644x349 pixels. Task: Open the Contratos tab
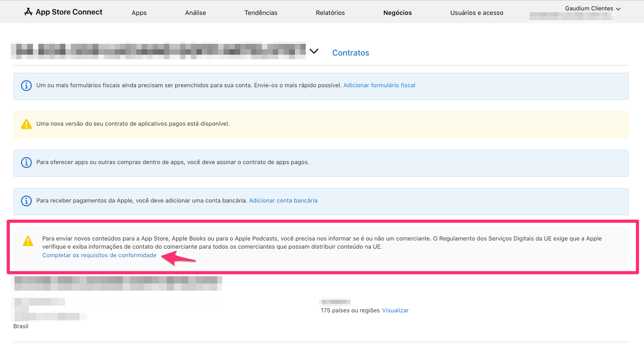(x=350, y=53)
